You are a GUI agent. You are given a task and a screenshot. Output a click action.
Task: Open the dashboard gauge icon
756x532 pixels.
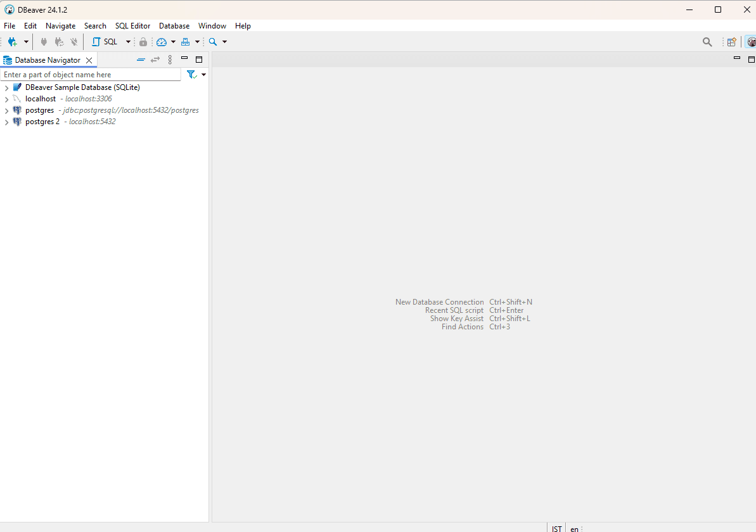click(162, 42)
